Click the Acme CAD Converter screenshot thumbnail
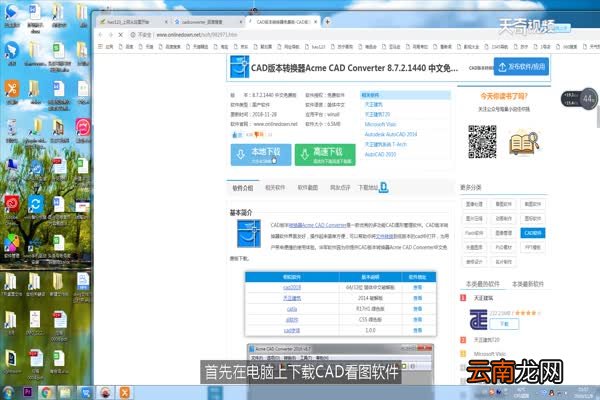The width and height of the screenshot is (600, 400). pos(340,364)
